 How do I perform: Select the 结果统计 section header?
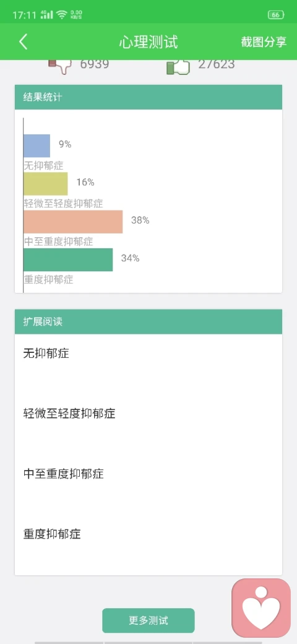pyautogui.click(x=148, y=97)
